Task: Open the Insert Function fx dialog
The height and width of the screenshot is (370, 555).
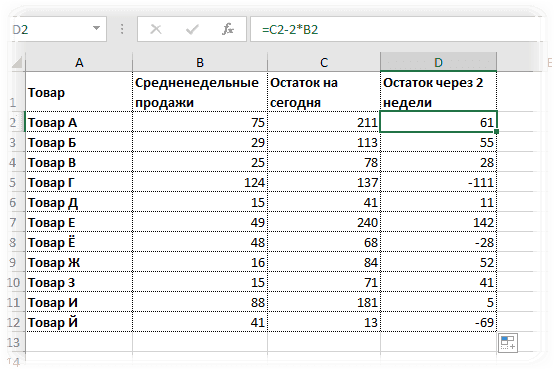Action: [228, 29]
